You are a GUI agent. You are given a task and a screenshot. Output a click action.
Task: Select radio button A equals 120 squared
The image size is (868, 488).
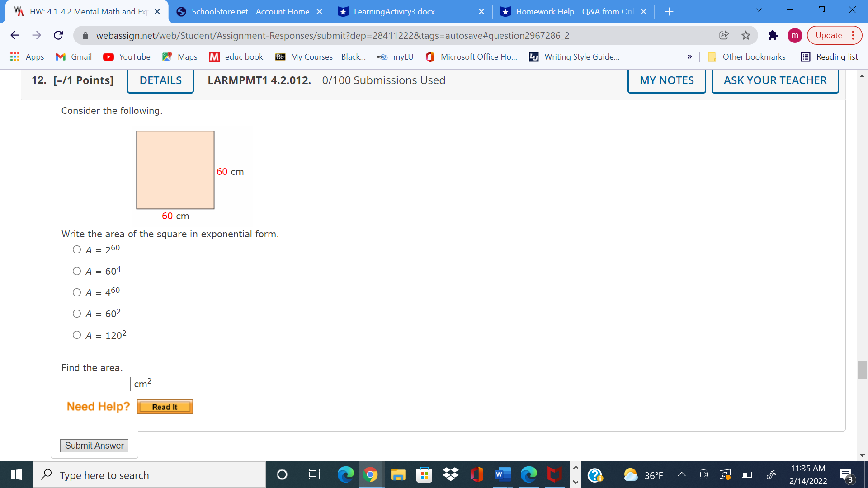tap(75, 335)
